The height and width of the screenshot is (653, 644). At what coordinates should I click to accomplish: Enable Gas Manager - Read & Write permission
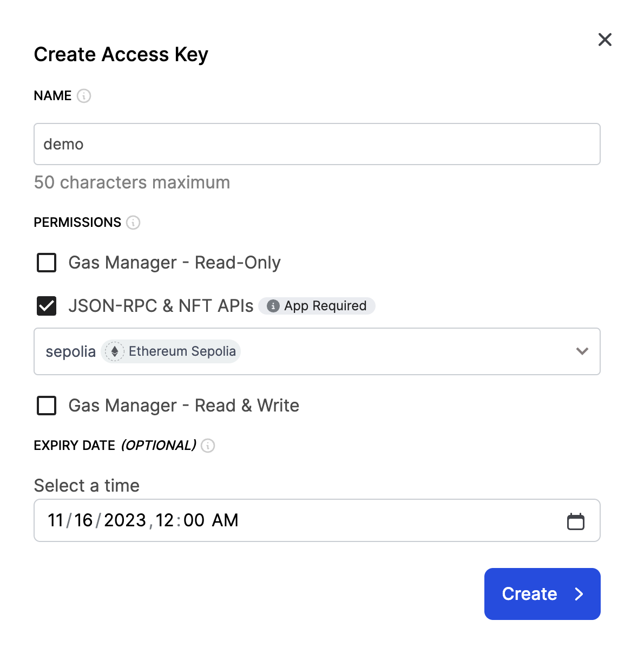coord(47,406)
